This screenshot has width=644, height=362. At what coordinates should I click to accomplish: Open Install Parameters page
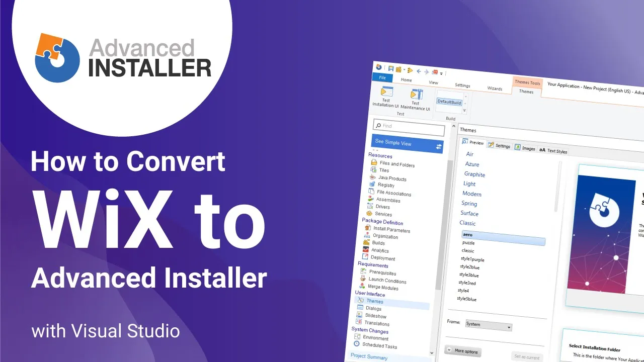387,229
